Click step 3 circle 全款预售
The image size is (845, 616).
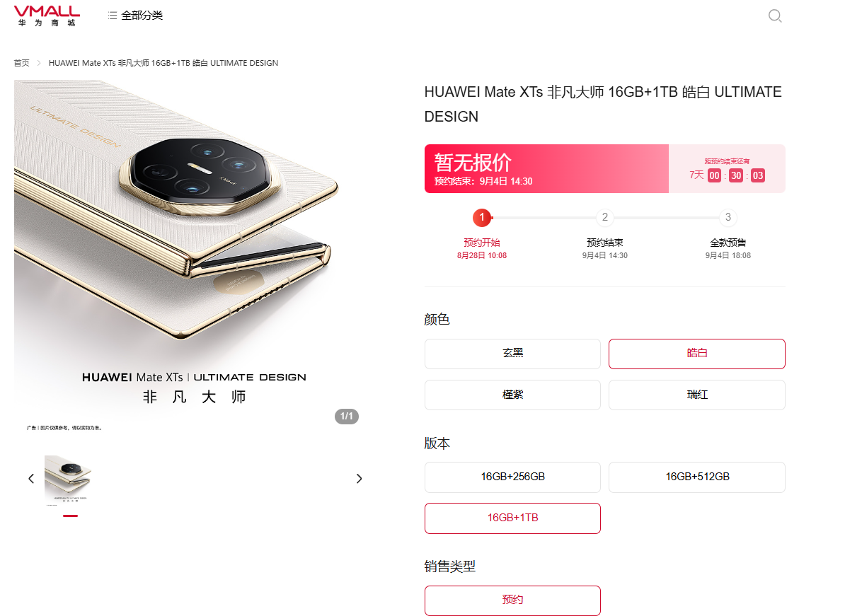(728, 217)
